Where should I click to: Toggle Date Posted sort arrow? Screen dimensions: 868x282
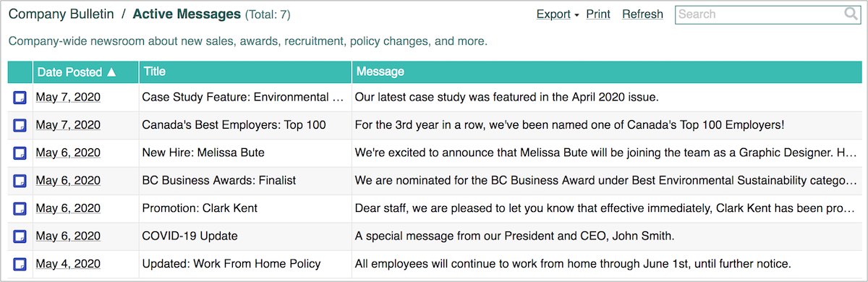(x=111, y=72)
